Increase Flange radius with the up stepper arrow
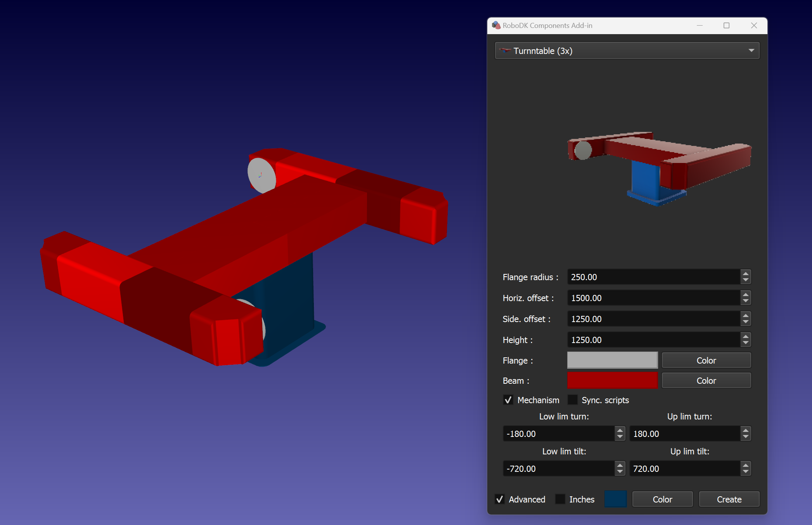The width and height of the screenshot is (812, 525). coord(745,274)
